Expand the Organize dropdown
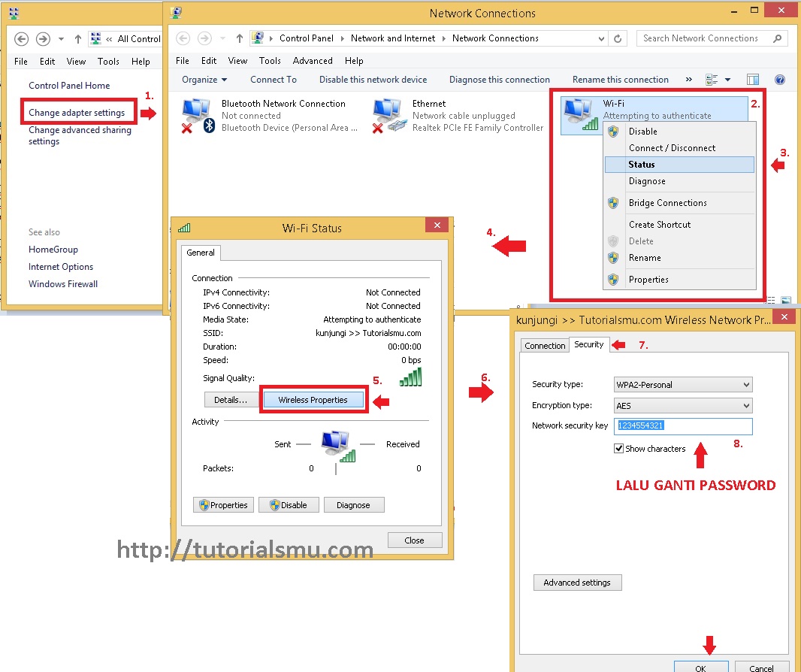The image size is (801, 672). pyautogui.click(x=203, y=79)
